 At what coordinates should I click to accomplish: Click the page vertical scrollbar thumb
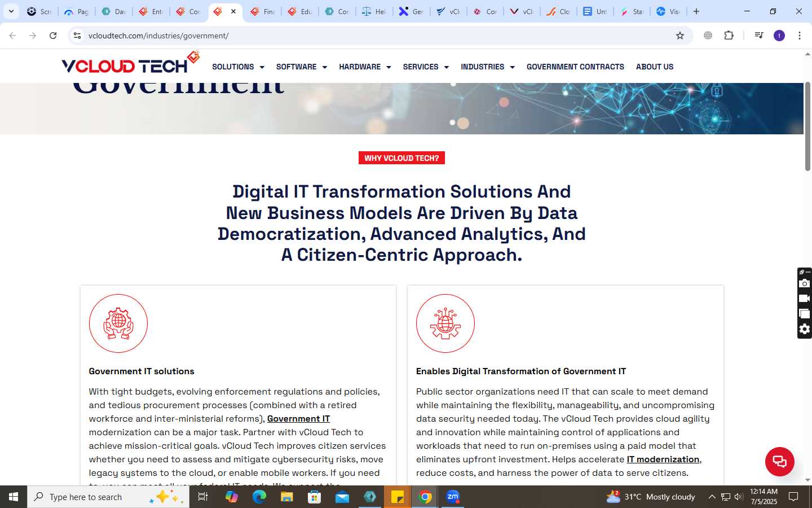pos(807,126)
